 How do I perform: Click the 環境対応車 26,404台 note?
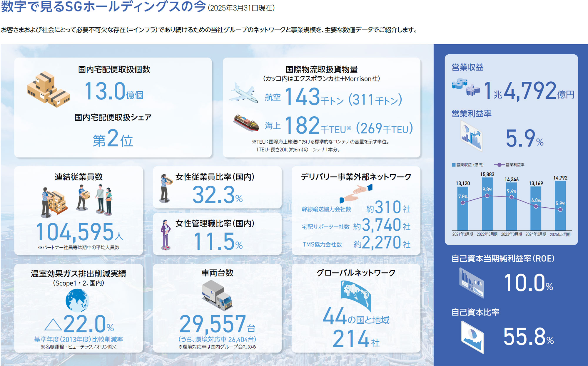click(x=217, y=340)
